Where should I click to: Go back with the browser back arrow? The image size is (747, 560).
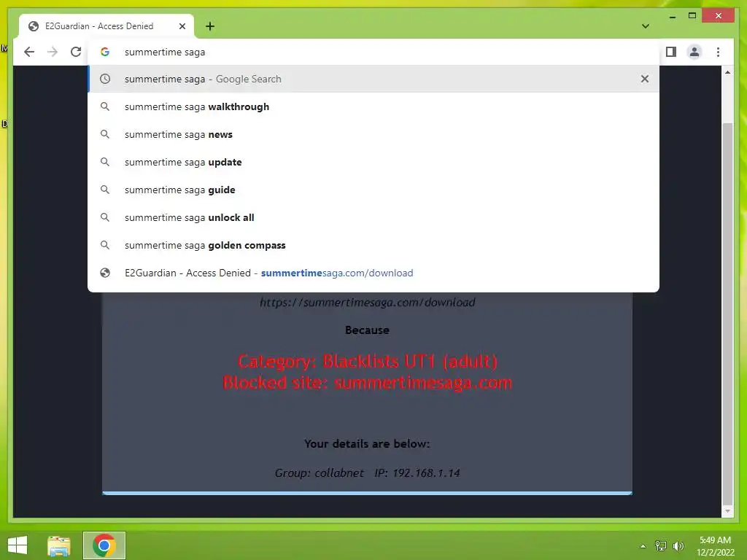[x=29, y=52]
